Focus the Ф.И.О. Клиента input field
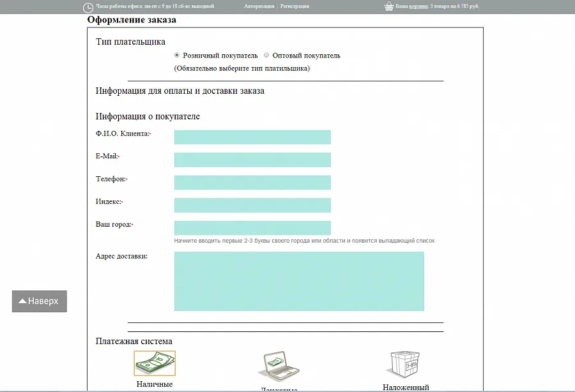 tap(252, 137)
